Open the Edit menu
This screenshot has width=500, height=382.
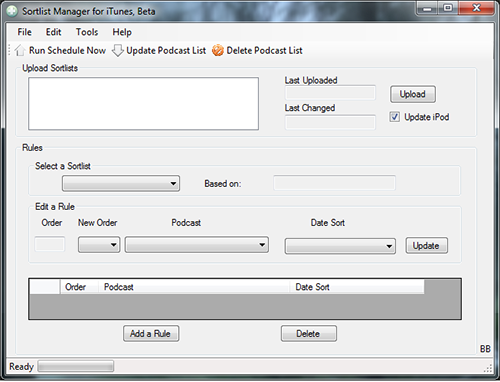point(53,32)
